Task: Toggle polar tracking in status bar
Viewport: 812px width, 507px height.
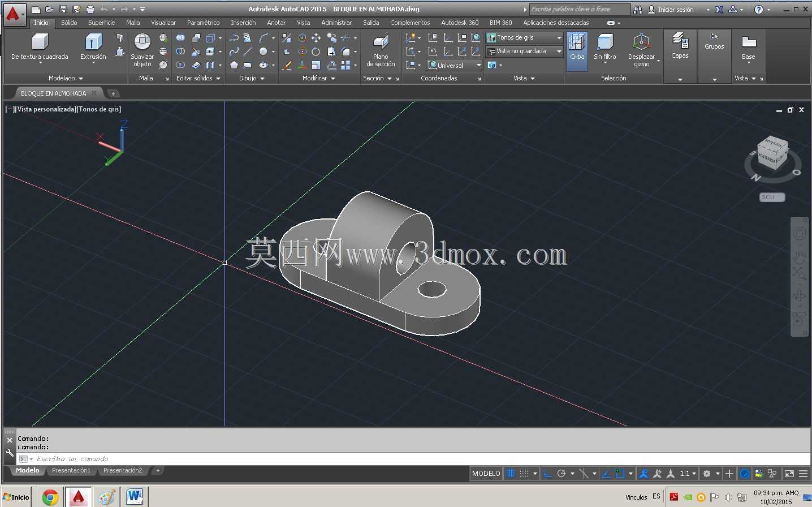Action: pyautogui.click(x=562, y=474)
